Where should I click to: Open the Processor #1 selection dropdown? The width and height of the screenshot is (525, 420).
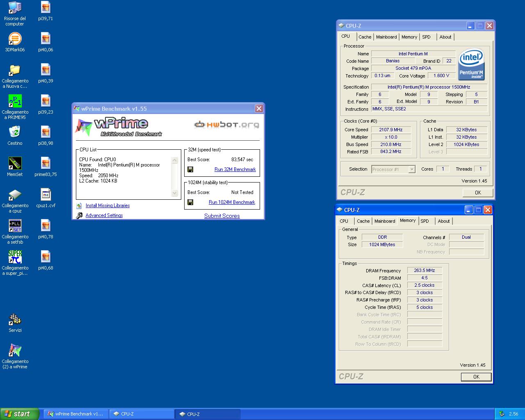393,169
